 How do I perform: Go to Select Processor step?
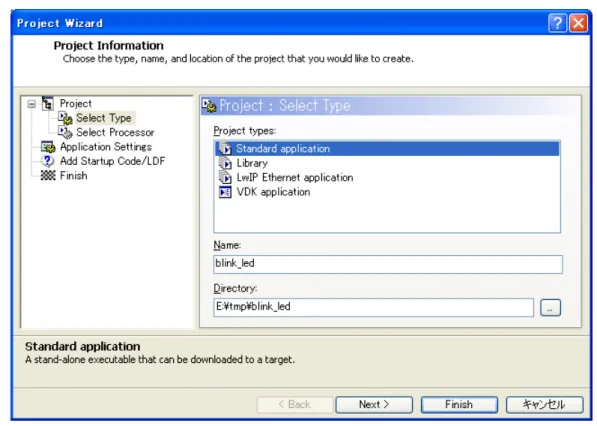click(x=115, y=132)
